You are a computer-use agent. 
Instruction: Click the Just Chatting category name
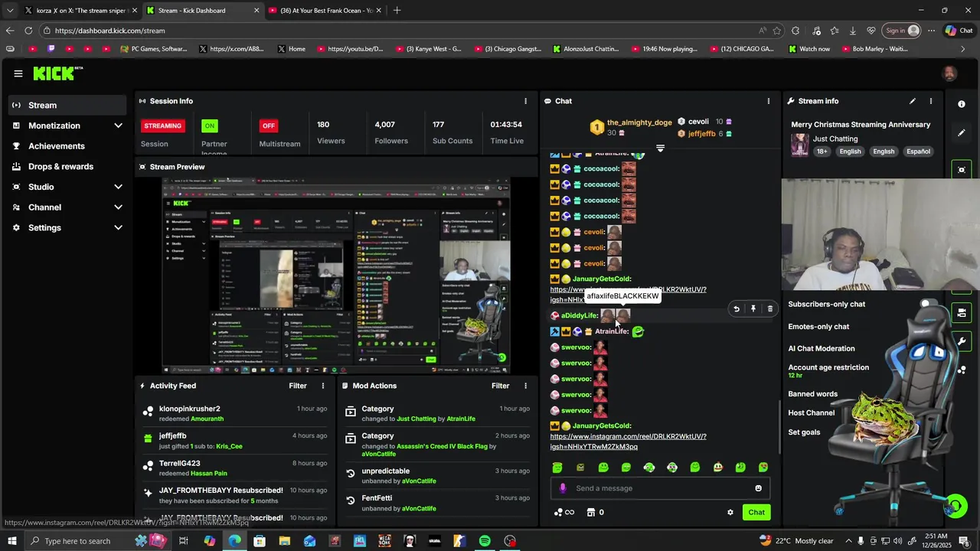tap(835, 139)
